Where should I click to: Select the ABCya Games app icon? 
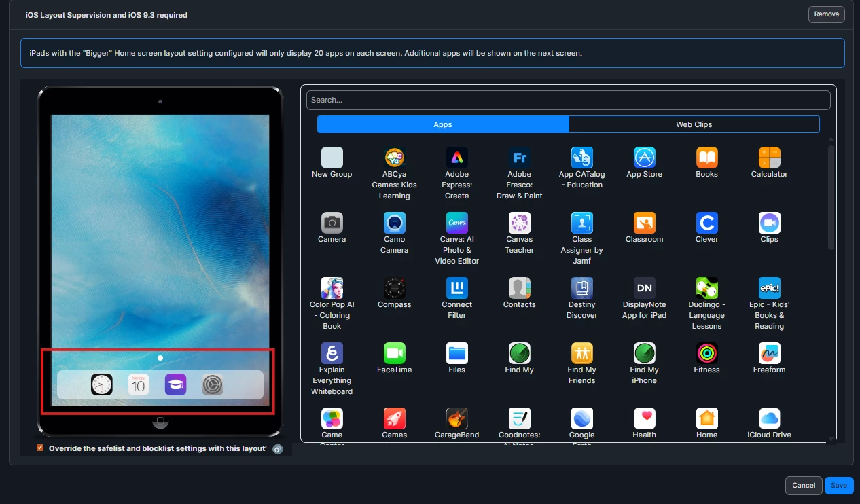click(394, 158)
